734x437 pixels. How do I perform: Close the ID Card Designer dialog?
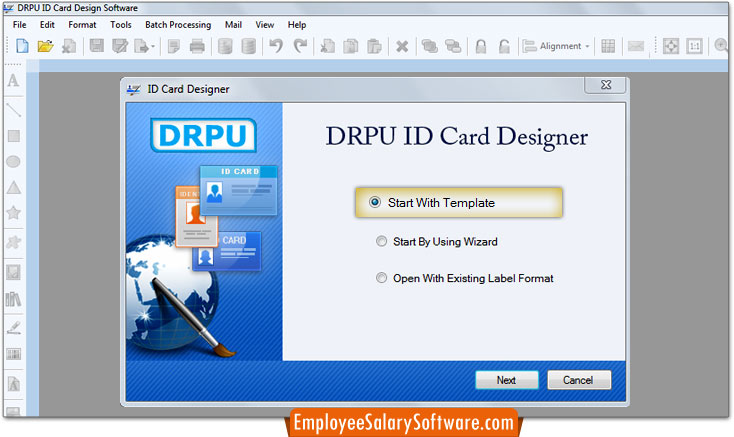pos(606,85)
